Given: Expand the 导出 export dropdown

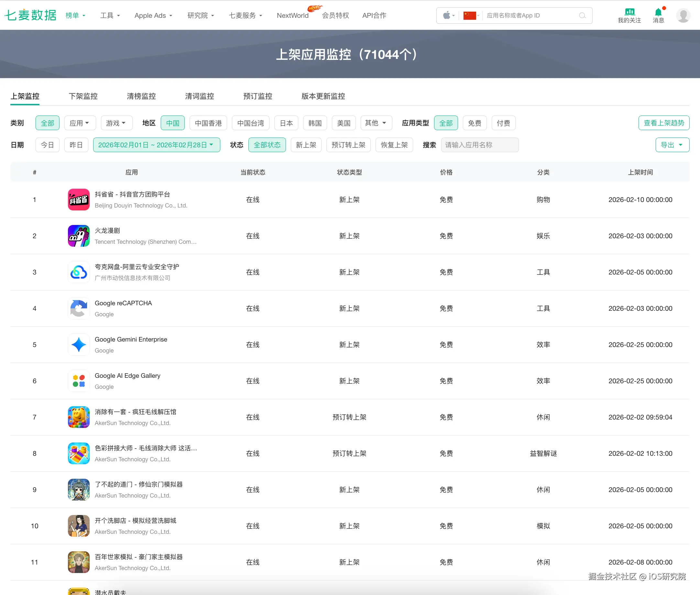Looking at the screenshot, I should coord(672,145).
